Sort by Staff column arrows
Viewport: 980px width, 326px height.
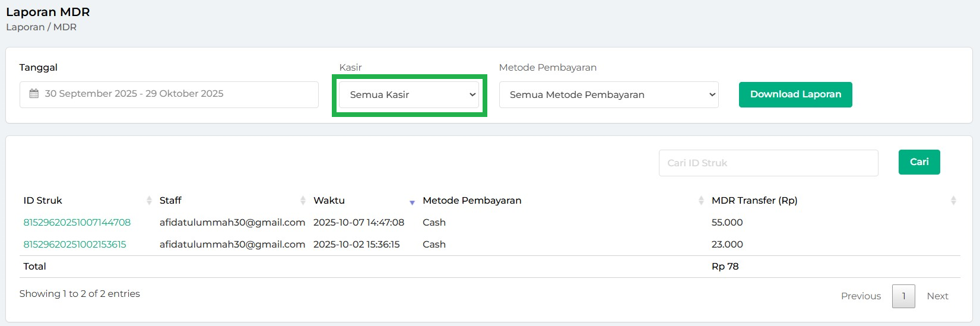(303, 201)
